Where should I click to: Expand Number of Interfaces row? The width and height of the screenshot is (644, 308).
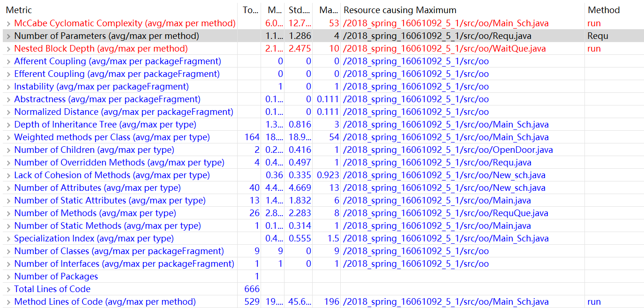click(x=8, y=264)
